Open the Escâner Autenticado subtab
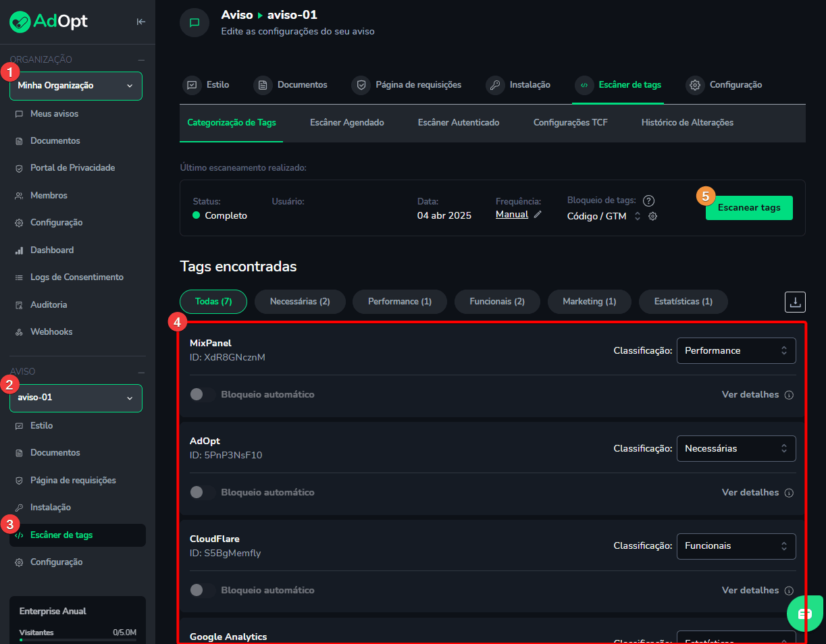Viewport: 826px width, 644px height. pyautogui.click(x=459, y=123)
